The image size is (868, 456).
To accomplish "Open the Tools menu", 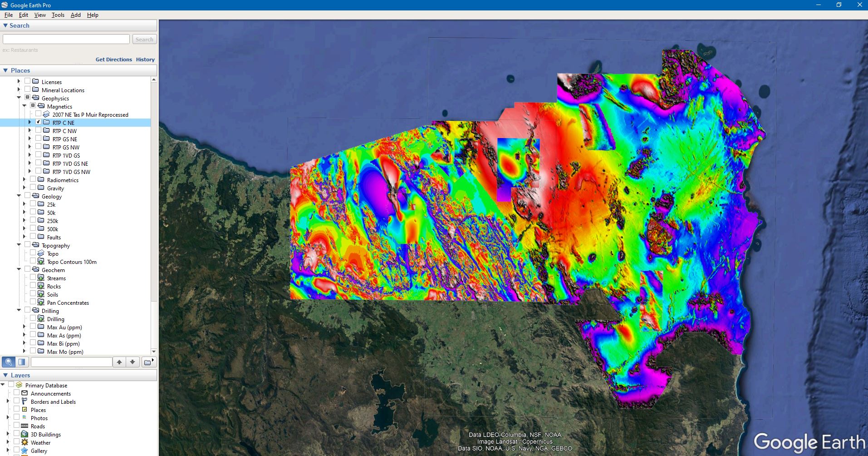I will tap(58, 15).
